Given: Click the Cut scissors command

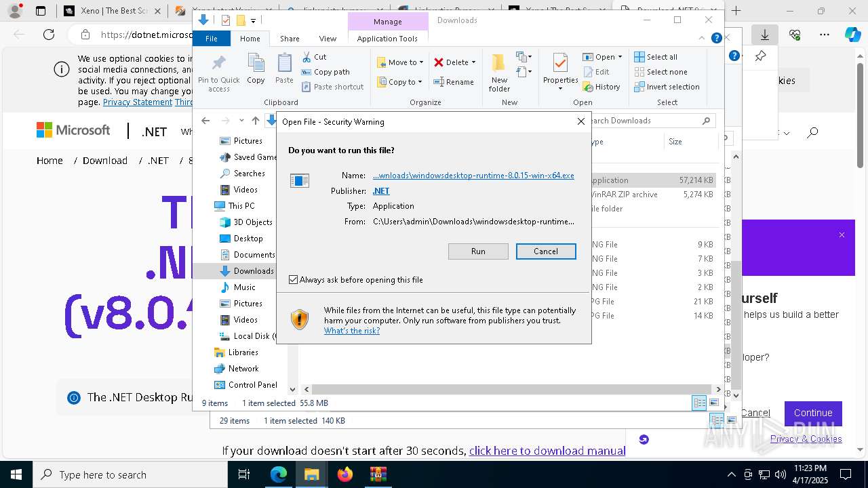Looking at the screenshot, I should coord(314,57).
